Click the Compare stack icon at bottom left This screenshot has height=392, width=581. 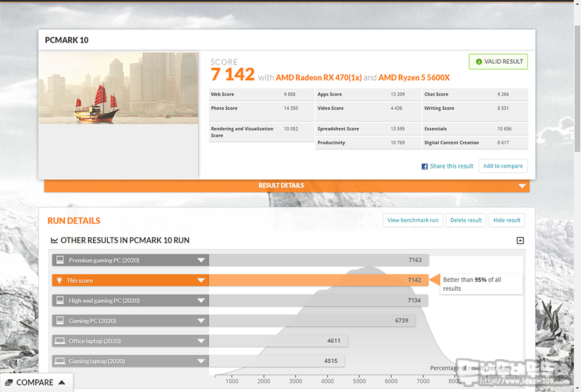point(9,382)
